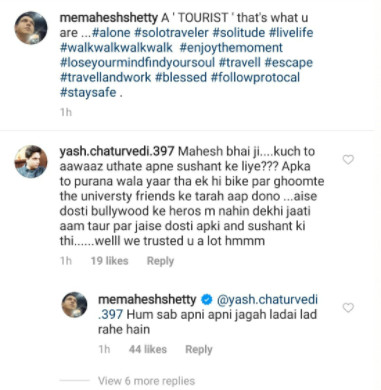The height and width of the screenshot is (390, 381).
Task: Expand View 6 more replies
Action: tap(146, 381)
